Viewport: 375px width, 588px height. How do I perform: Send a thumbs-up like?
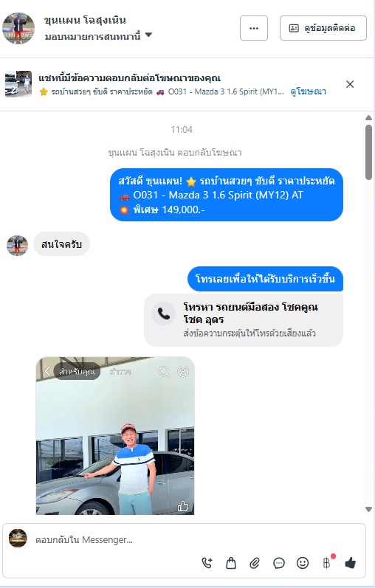click(350, 562)
